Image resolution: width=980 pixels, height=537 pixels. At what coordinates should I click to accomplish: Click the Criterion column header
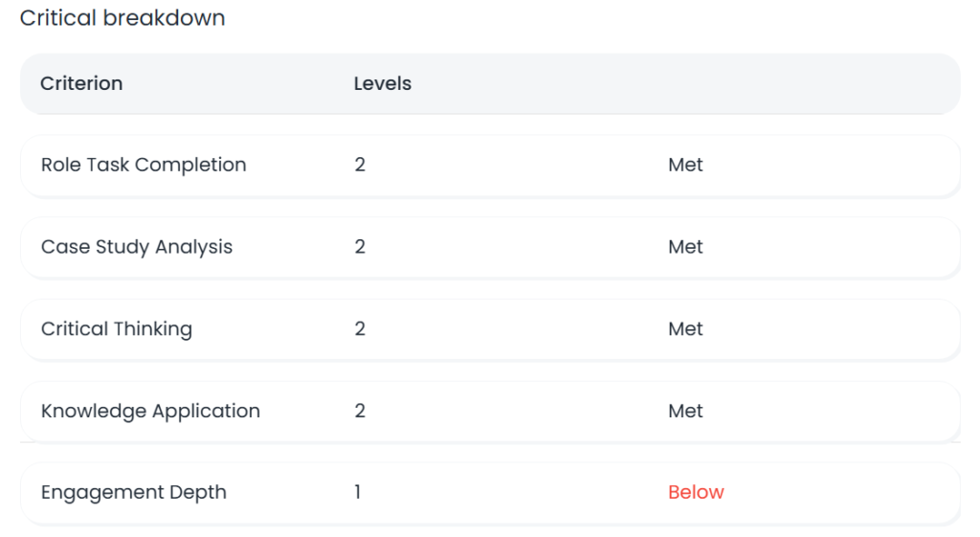point(81,83)
